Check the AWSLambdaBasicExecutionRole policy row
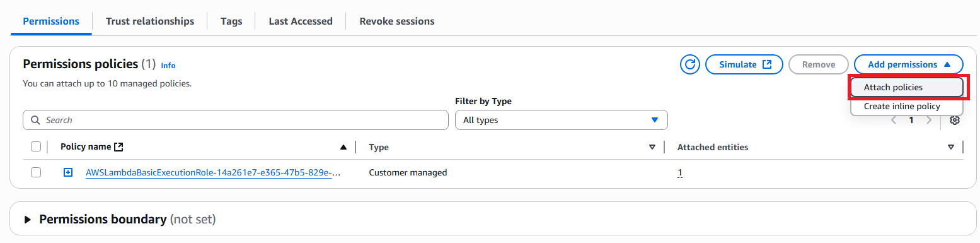This screenshot has width=980, height=243. click(x=36, y=172)
